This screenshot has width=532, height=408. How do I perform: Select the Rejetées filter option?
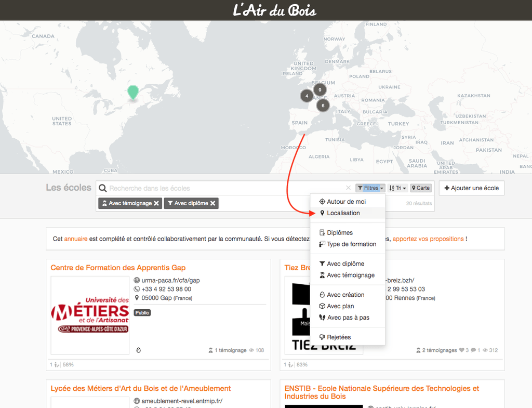(348, 337)
